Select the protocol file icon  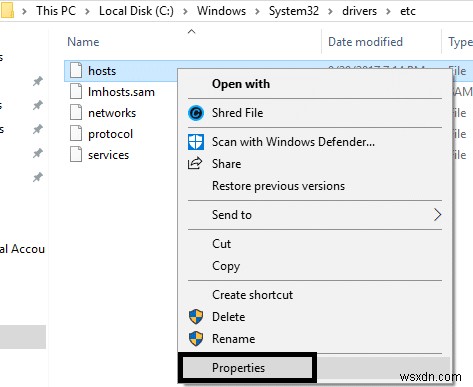76,134
